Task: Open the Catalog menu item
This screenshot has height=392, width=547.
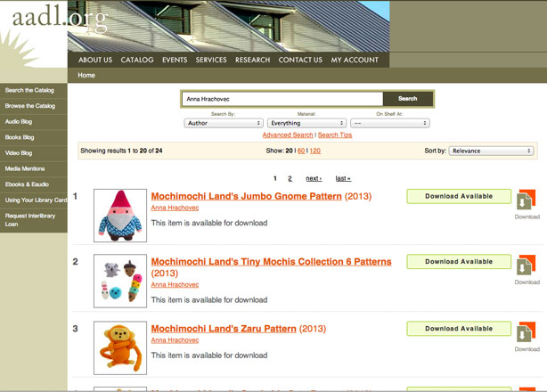Action: point(137,60)
